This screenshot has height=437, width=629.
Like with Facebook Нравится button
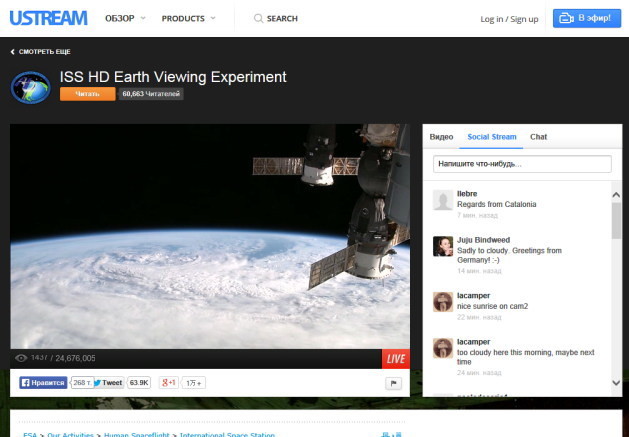[43, 383]
